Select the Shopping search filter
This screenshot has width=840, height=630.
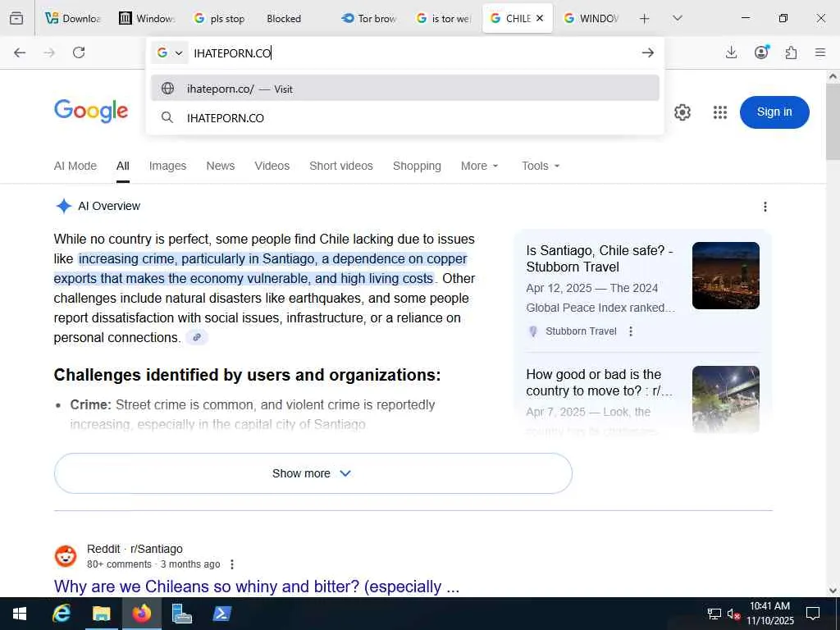point(417,166)
